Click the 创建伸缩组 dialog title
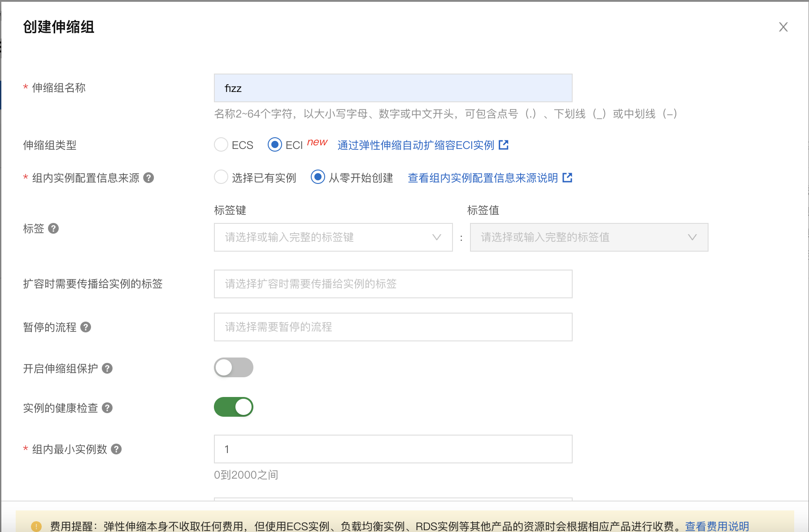This screenshot has height=532, width=809. pyautogui.click(x=58, y=27)
